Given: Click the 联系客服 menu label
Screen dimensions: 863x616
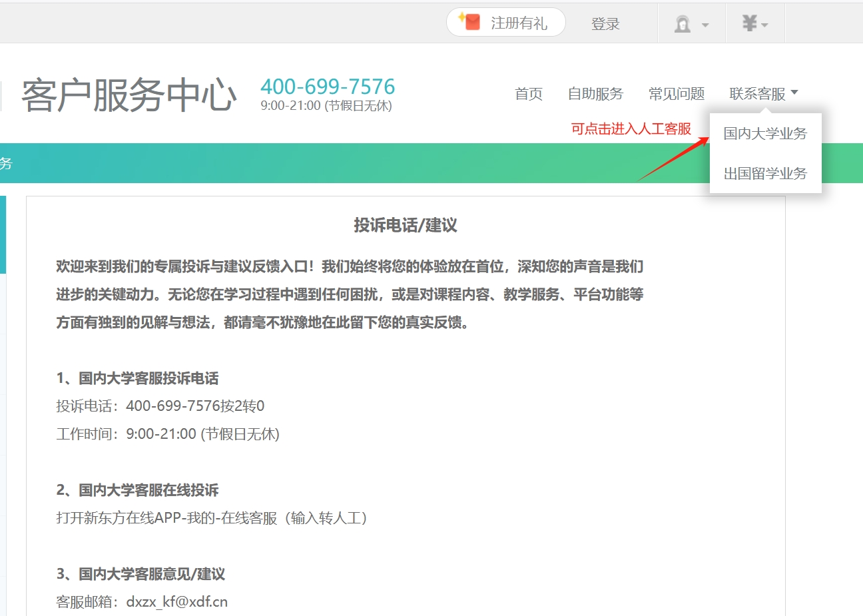Looking at the screenshot, I should point(757,94).
